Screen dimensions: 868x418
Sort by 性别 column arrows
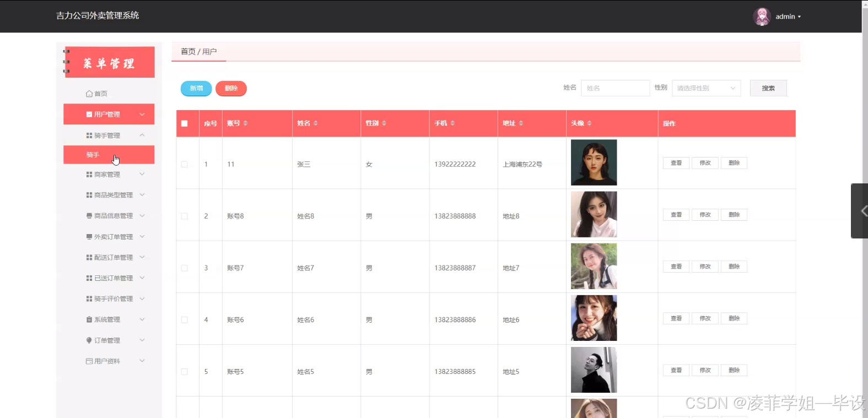(384, 123)
